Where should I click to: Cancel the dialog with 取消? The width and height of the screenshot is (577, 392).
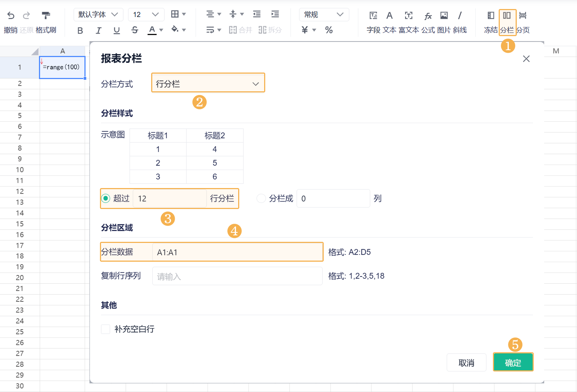pos(466,363)
